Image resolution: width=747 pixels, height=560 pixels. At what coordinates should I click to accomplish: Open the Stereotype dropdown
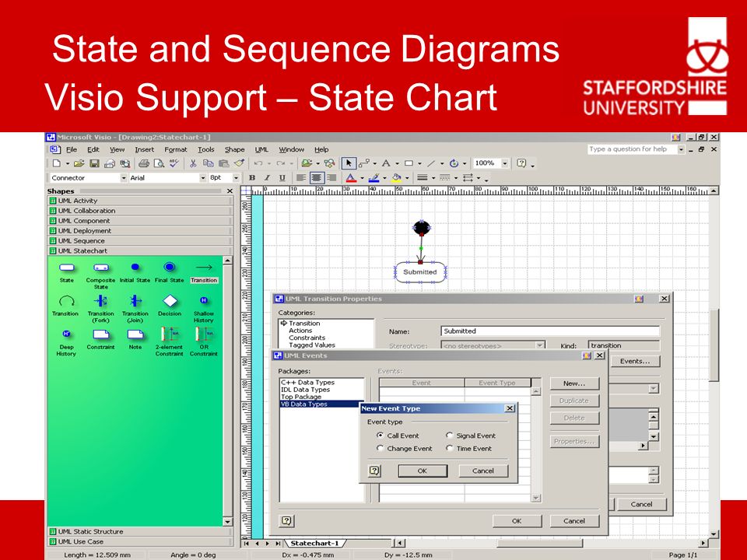pyautogui.click(x=540, y=345)
